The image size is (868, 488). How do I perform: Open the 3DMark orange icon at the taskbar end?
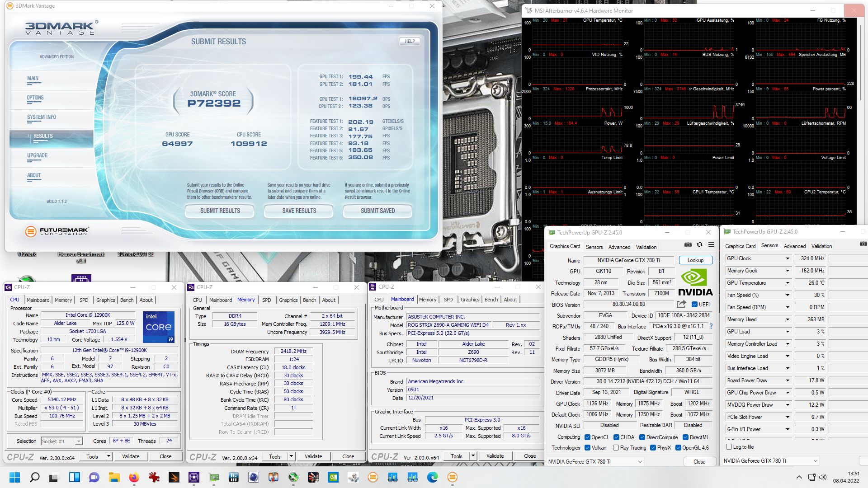point(453,477)
